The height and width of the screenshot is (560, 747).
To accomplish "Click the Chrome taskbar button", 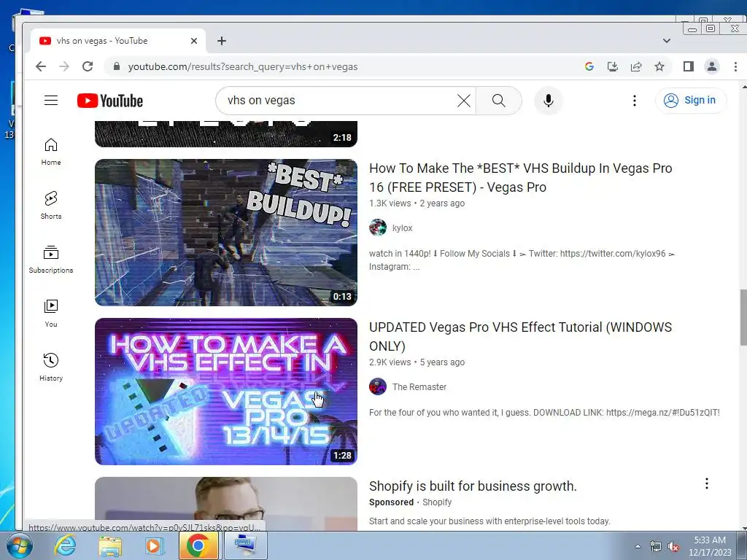I will click(x=198, y=545).
